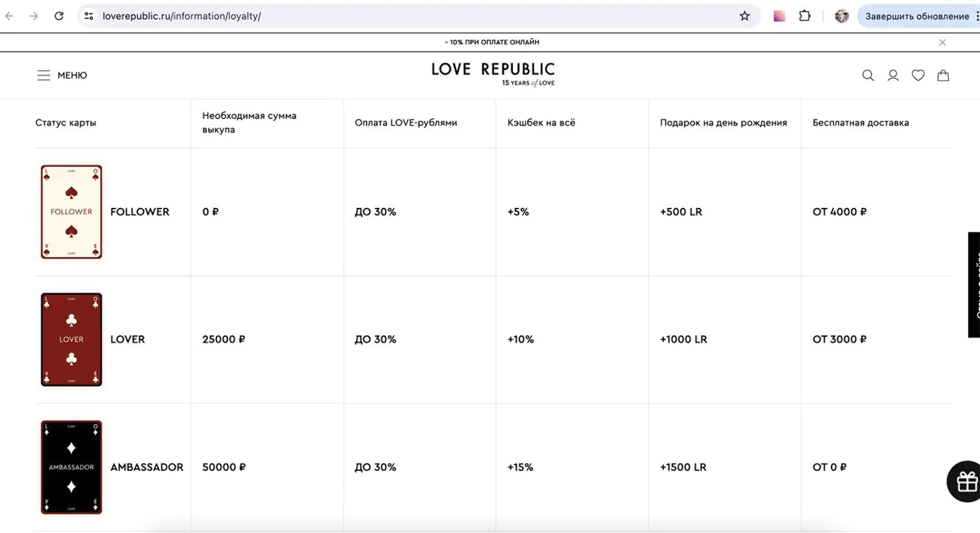Screen dimensions: 980x533
Task: Bookmark this page with the star
Action: coord(745,16)
